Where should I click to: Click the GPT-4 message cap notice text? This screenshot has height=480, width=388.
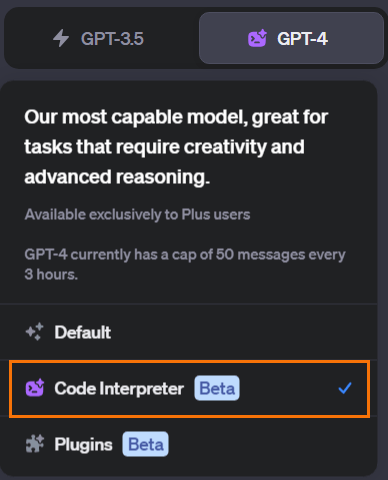click(185, 264)
